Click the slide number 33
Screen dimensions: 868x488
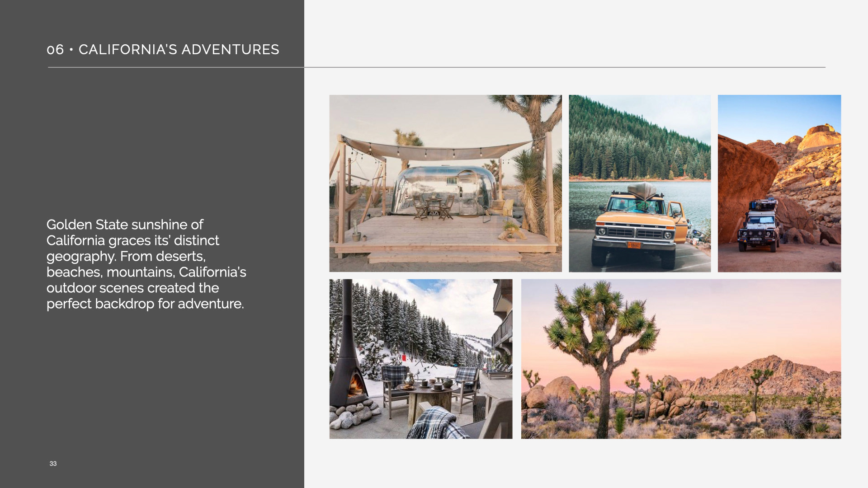click(53, 464)
